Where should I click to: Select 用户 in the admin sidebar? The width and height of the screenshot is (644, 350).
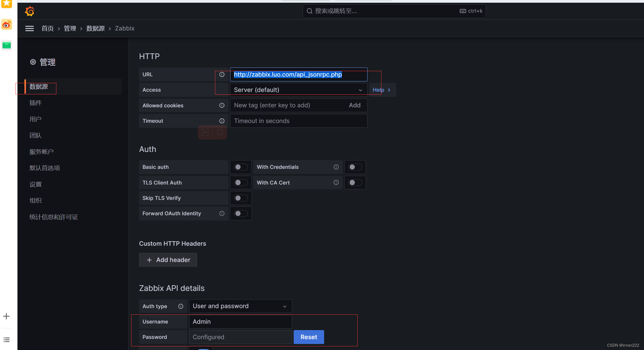click(35, 119)
